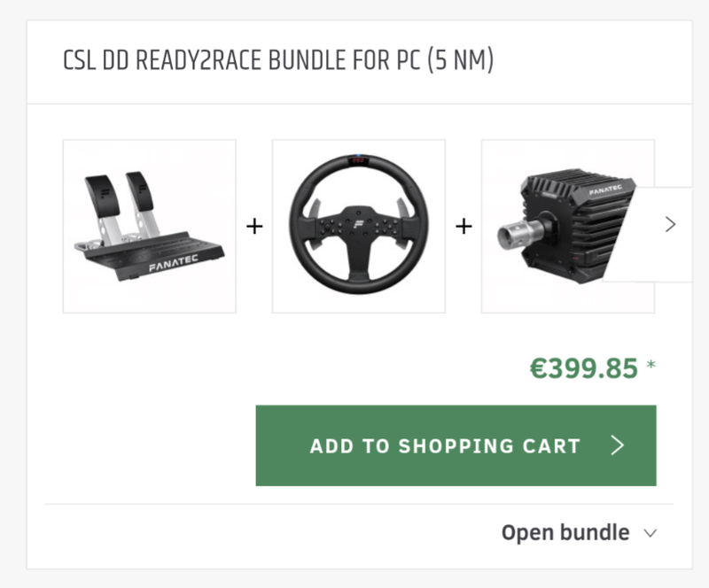Click the FANATEC logo on the pedal plate
709x588 pixels.
[175, 263]
